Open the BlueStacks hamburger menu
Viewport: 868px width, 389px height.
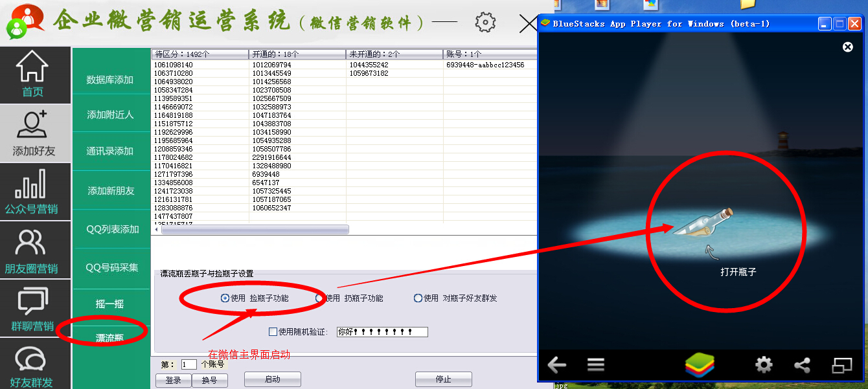pyautogui.click(x=596, y=365)
